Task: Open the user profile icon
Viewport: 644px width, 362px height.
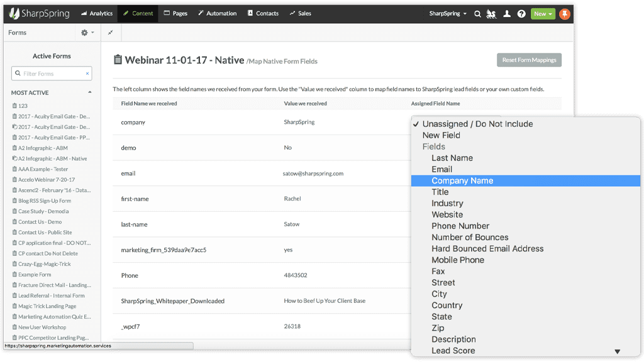Action: [507, 14]
